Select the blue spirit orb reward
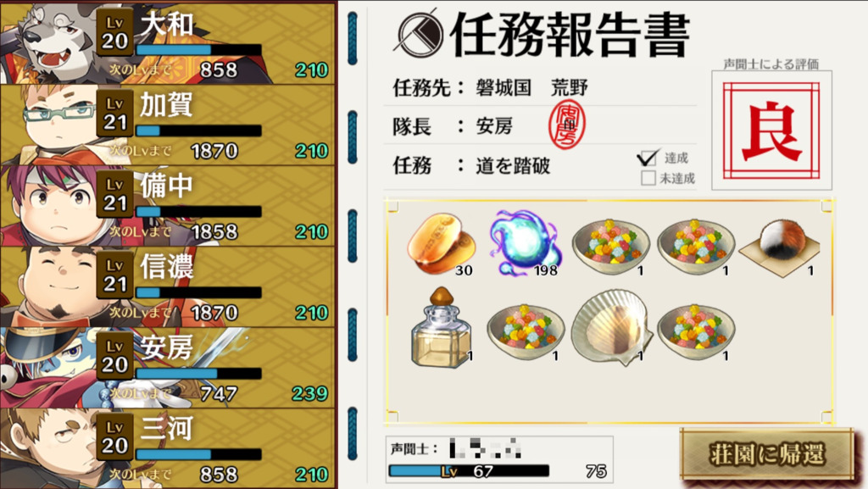Image resolution: width=868 pixels, height=489 pixels. pyautogui.click(x=526, y=243)
